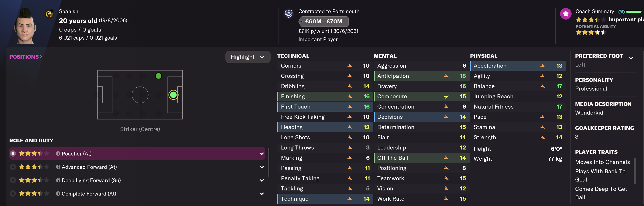Click the Poacher role info icon
The image size is (644, 206).
(x=58, y=153)
